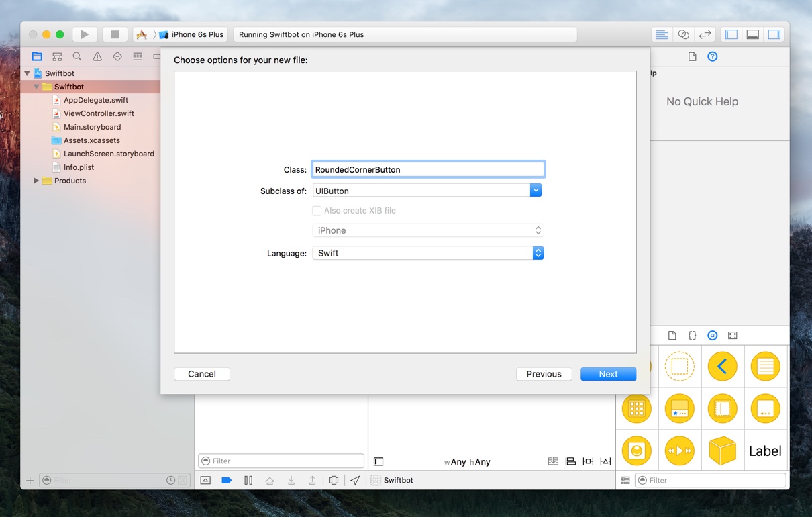The image size is (812, 517).
Task: Open Assets.xcassets
Action: 91,140
